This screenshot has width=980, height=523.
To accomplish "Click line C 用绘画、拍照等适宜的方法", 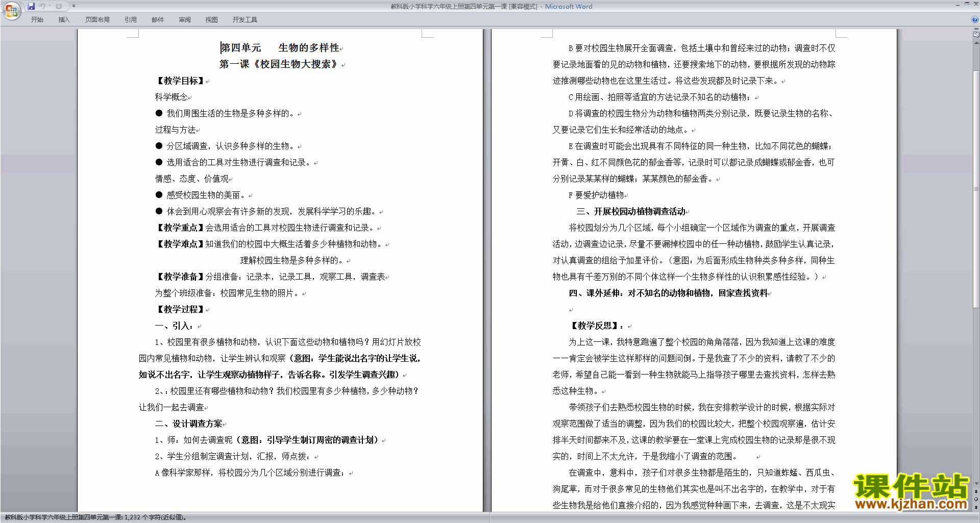I will click(660, 97).
